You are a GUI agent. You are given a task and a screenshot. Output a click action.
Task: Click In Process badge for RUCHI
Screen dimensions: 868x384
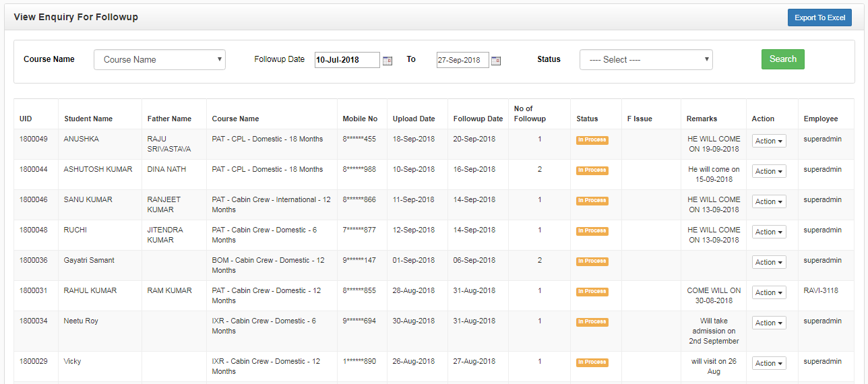592,231
